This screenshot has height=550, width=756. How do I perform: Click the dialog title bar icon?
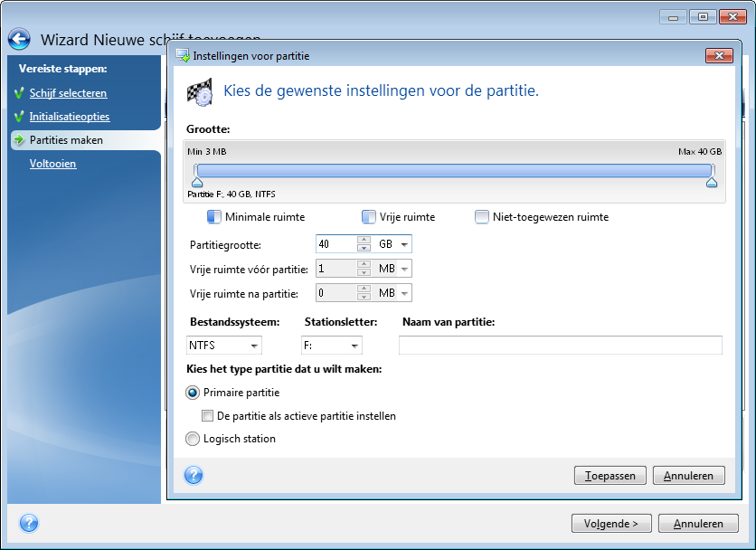(x=183, y=55)
